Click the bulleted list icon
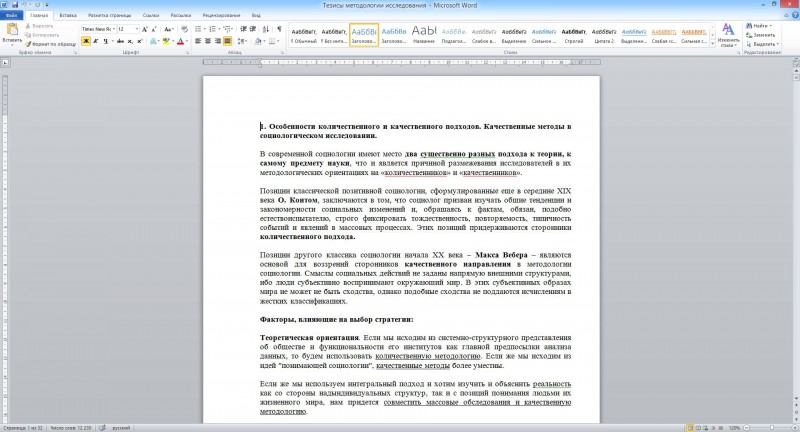 point(199,29)
